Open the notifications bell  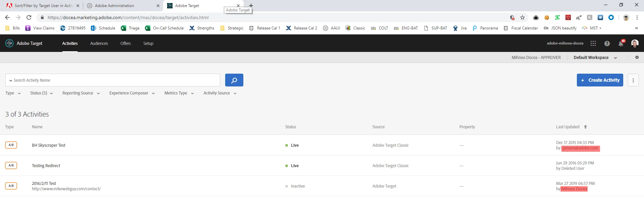tap(621, 43)
